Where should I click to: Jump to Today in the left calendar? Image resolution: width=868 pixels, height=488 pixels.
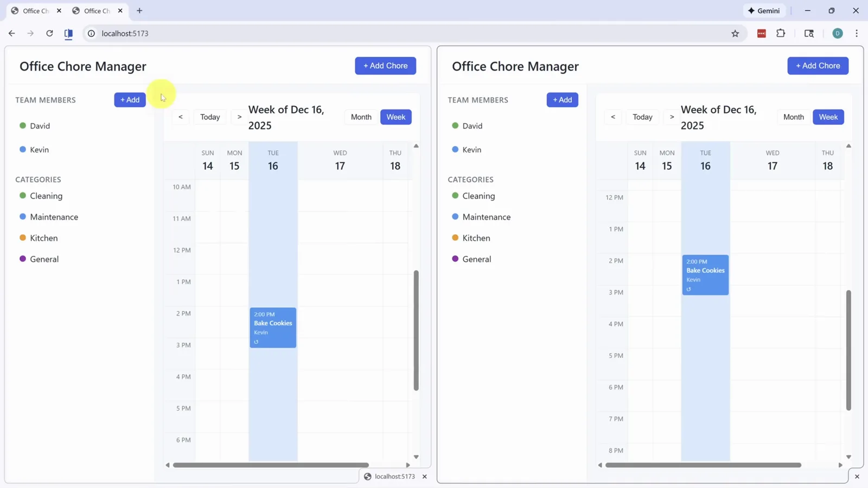[x=210, y=117]
